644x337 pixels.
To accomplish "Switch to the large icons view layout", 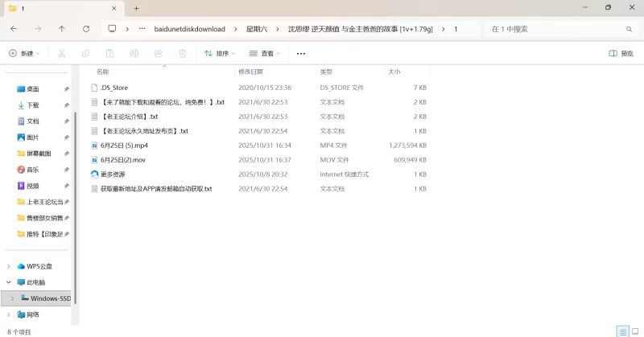I will coord(635,331).
